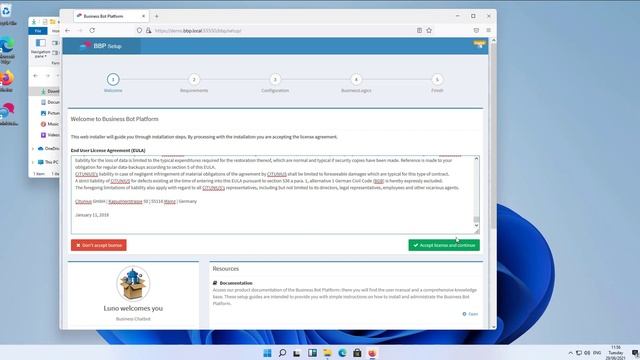Screen dimensions: 640x360
Task: Select Documents in File Explorer sidebar
Action: (x=50, y=102)
